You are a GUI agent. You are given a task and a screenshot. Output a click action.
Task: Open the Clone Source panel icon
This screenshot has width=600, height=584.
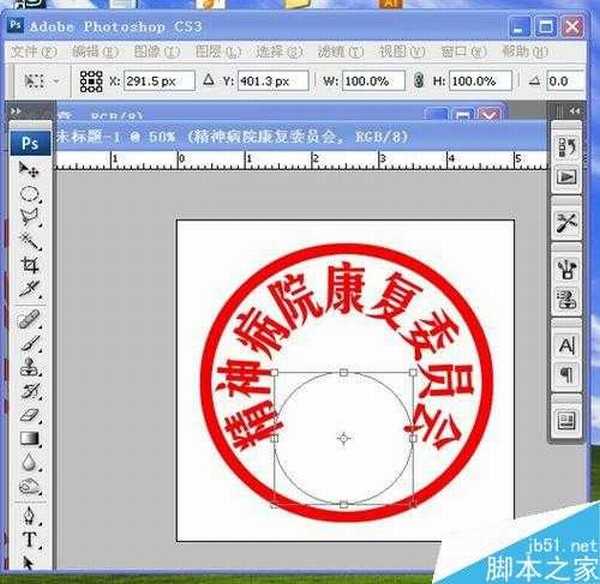pyautogui.click(x=567, y=299)
